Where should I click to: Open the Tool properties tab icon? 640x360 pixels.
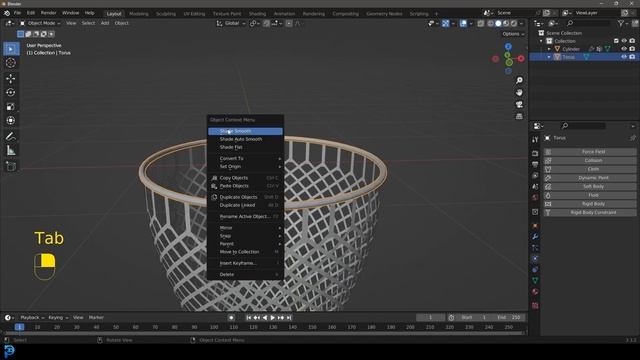coord(535,140)
